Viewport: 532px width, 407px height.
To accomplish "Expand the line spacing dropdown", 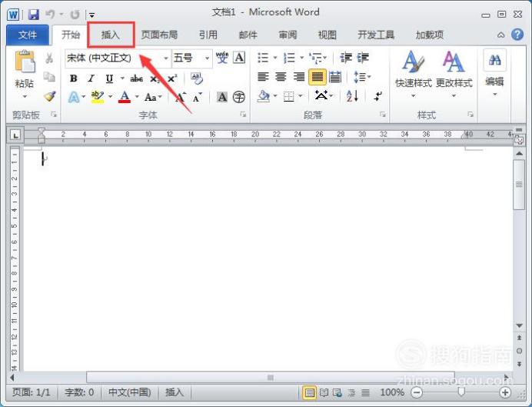I will click(x=369, y=77).
